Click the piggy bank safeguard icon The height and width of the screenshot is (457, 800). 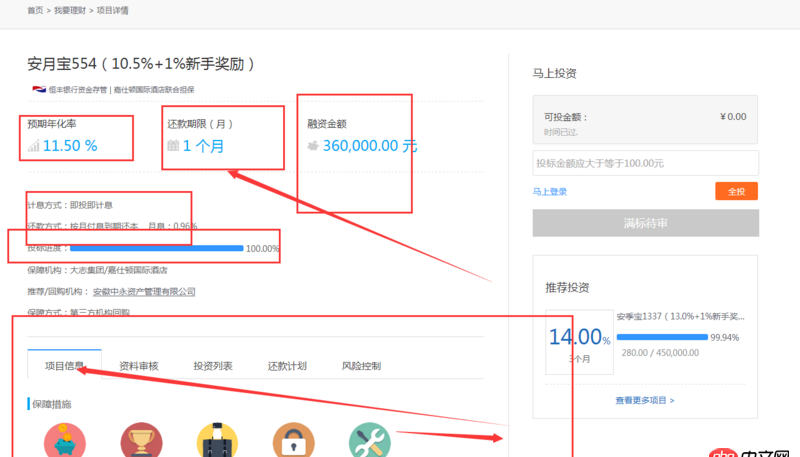(x=65, y=440)
